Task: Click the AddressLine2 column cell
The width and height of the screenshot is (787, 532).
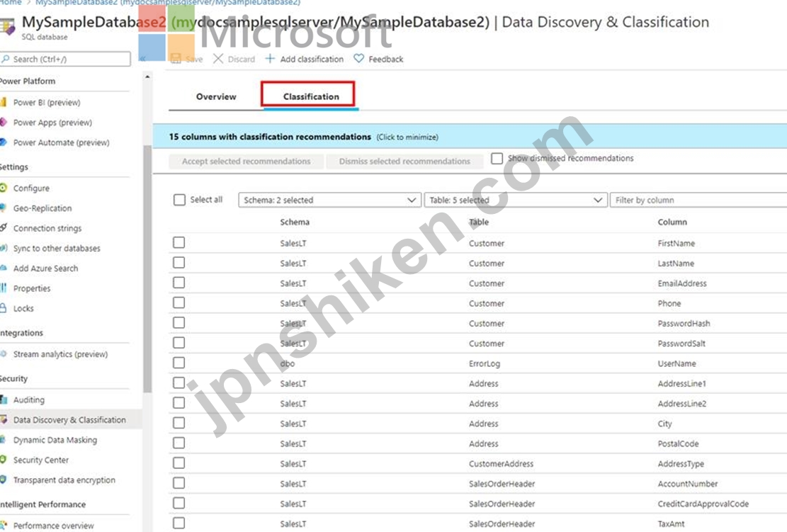Action: (x=681, y=404)
